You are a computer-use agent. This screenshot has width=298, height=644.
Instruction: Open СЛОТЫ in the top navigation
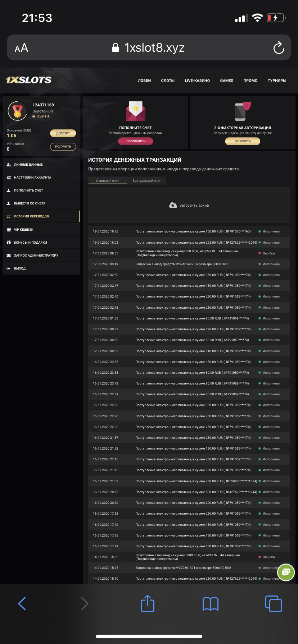(168, 80)
